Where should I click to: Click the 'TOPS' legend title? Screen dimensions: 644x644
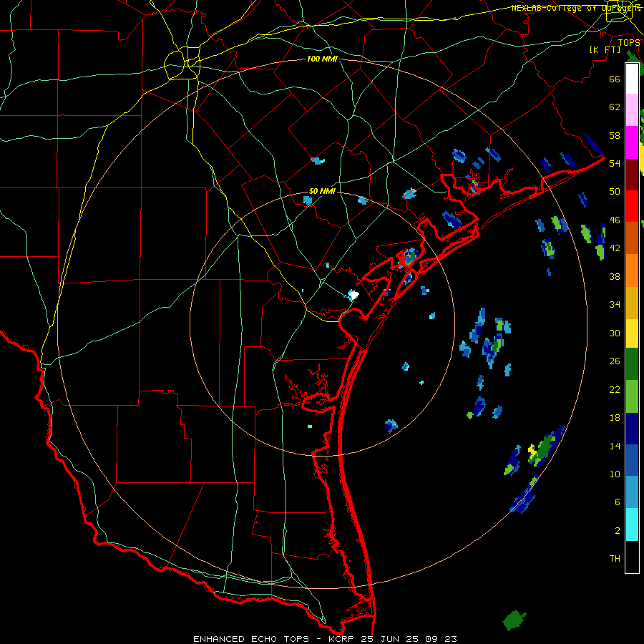pos(629,43)
